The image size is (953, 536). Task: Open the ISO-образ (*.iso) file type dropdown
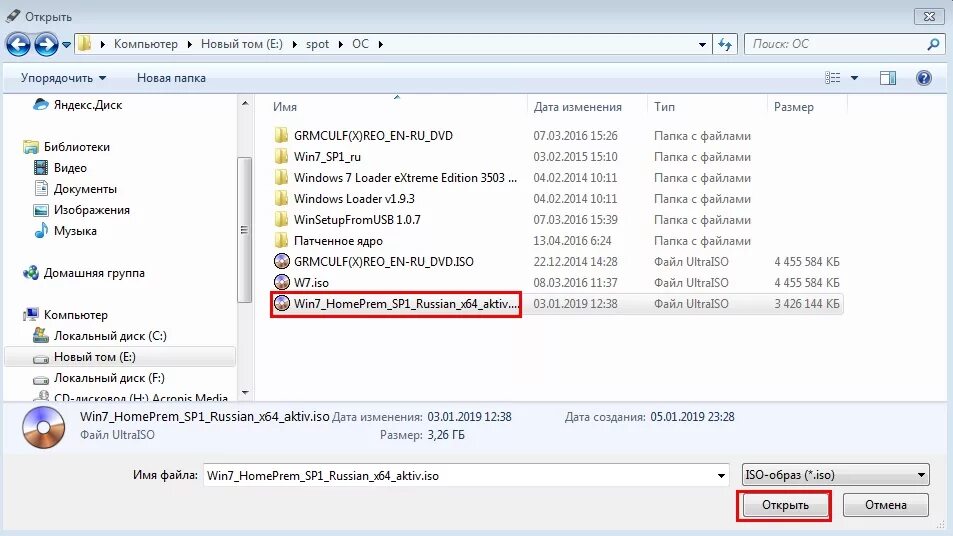(836, 475)
